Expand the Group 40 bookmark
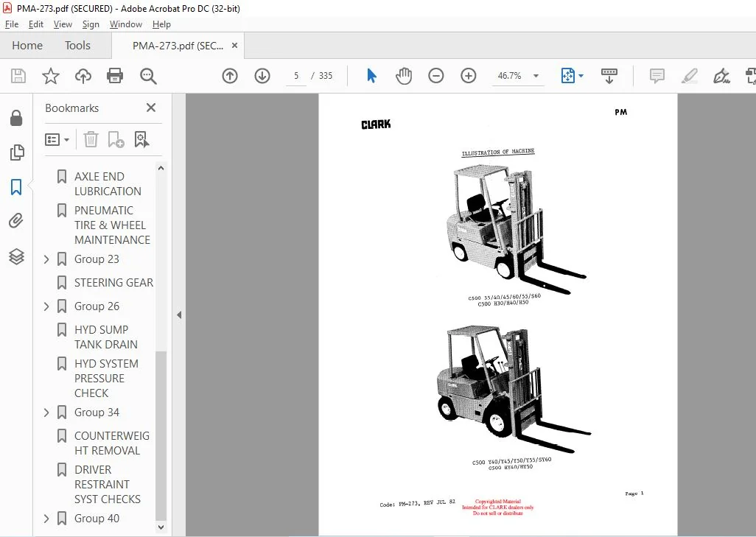 click(46, 519)
